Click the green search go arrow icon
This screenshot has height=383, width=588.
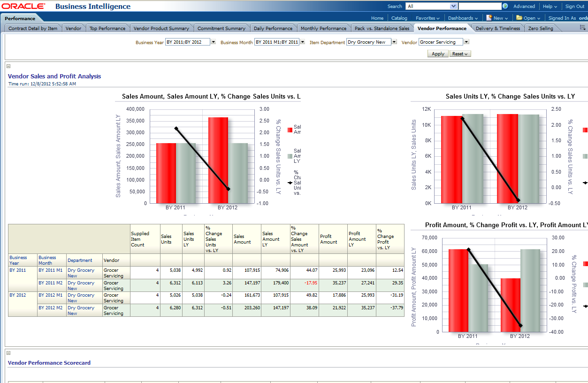[x=505, y=7]
